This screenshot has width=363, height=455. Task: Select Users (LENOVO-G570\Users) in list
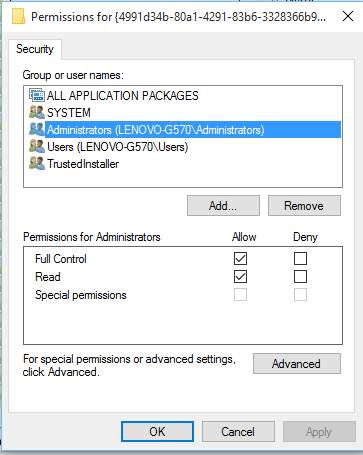[118, 147]
